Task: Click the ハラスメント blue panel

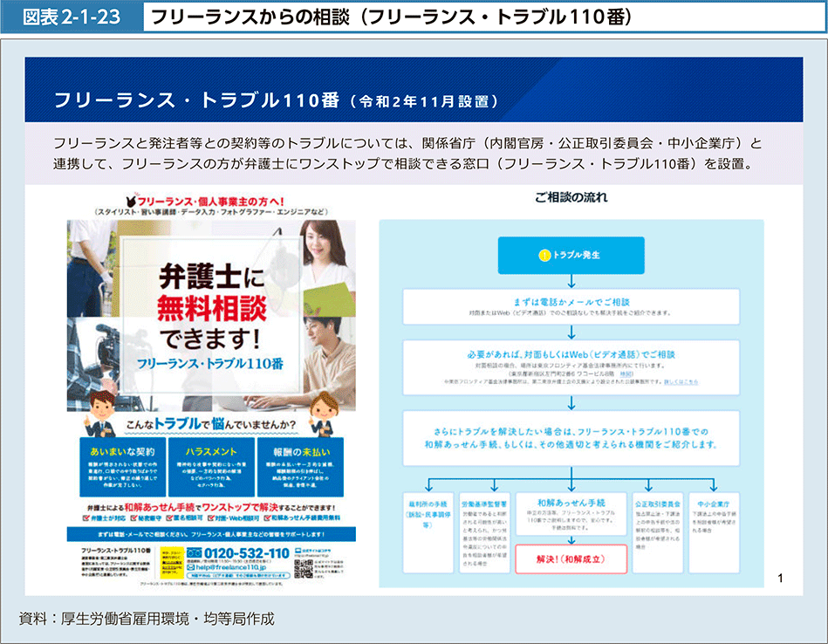Action: [x=210, y=467]
